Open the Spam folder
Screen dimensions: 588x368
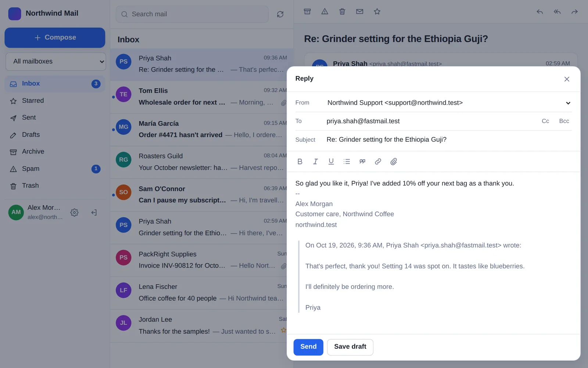coord(55,169)
